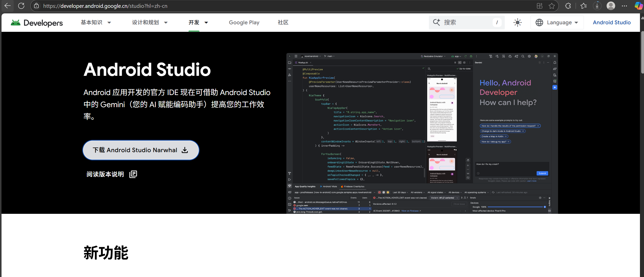The image size is (644, 277).
Task: Open the 社区 navigation tab
Action: click(x=283, y=22)
